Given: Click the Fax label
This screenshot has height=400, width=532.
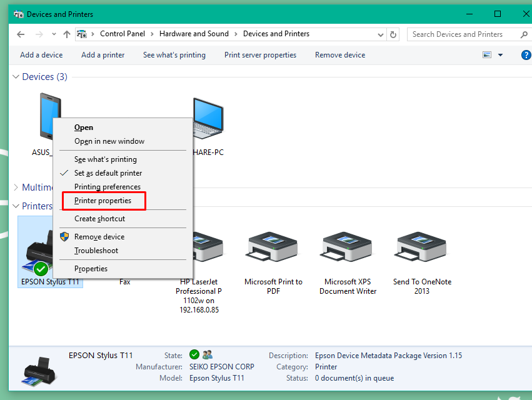Looking at the screenshot, I should [x=124, y=282].
